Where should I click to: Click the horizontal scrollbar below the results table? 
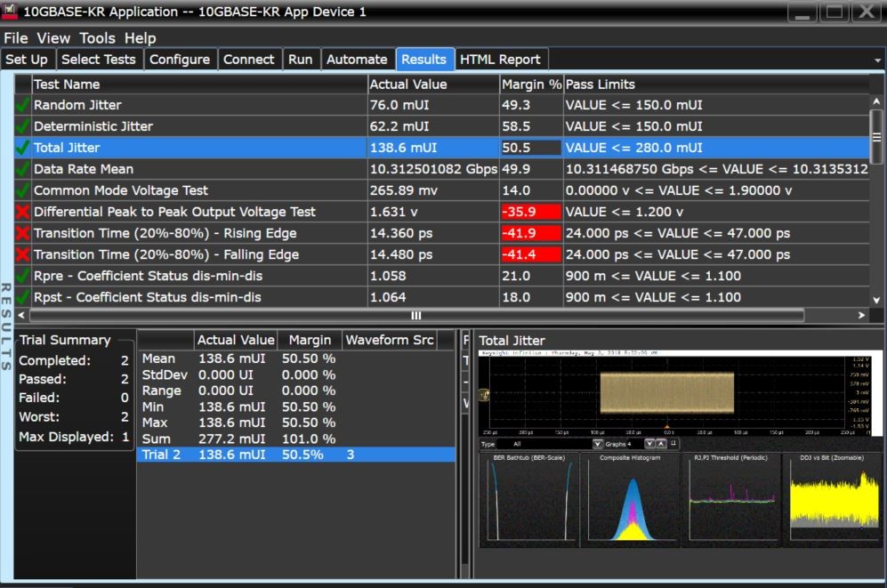415,315
